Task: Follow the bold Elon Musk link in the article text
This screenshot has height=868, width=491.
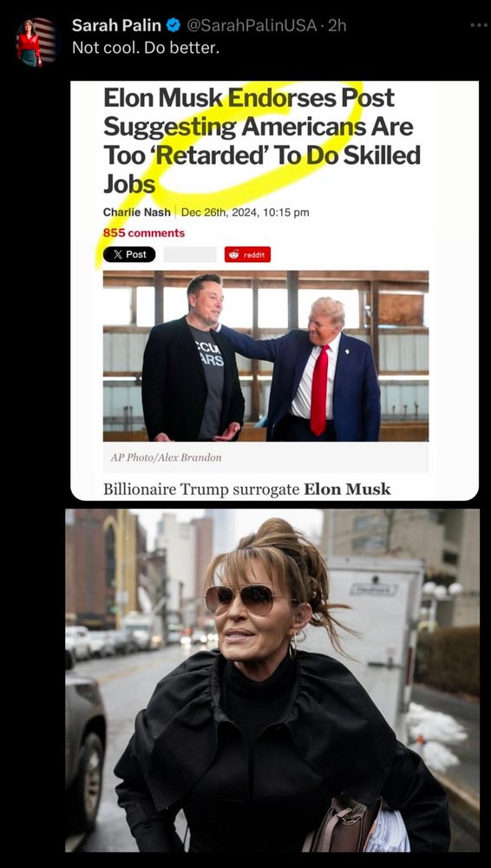Action: pyautogui.click(x=347, y=490)
